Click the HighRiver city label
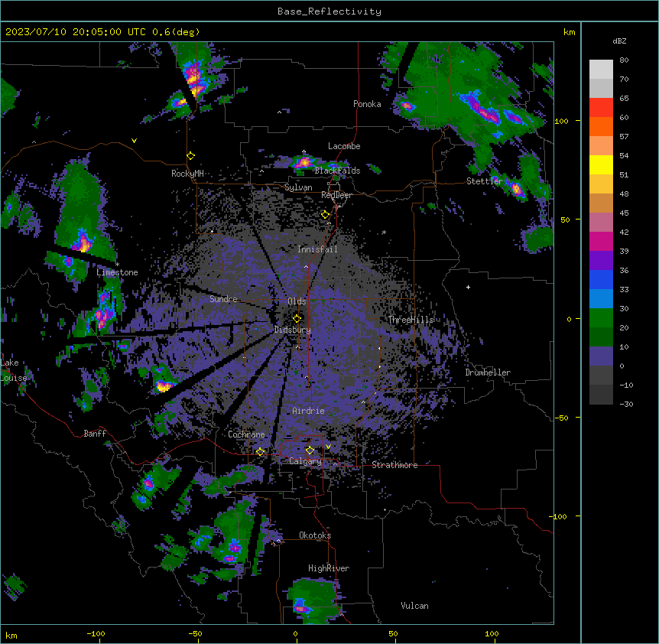659x644 pixels. (x=329, y=568)
